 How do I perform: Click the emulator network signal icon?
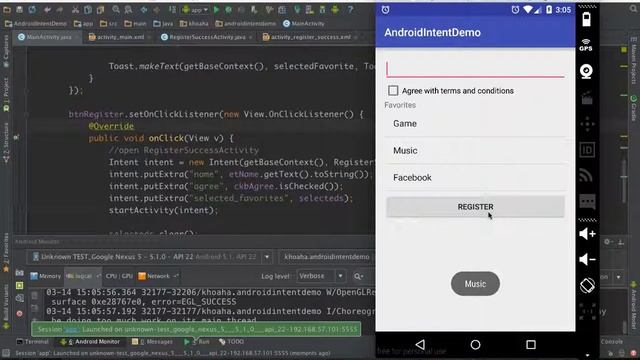coord(587,176)
